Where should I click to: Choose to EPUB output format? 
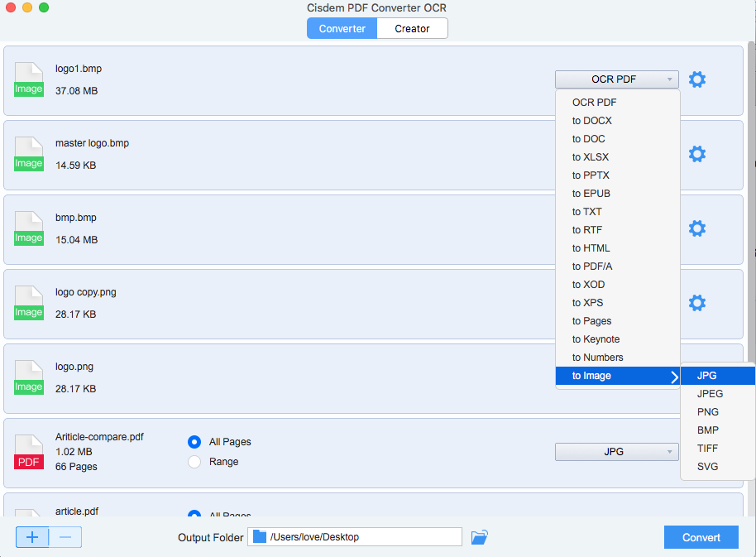(618, 194)
